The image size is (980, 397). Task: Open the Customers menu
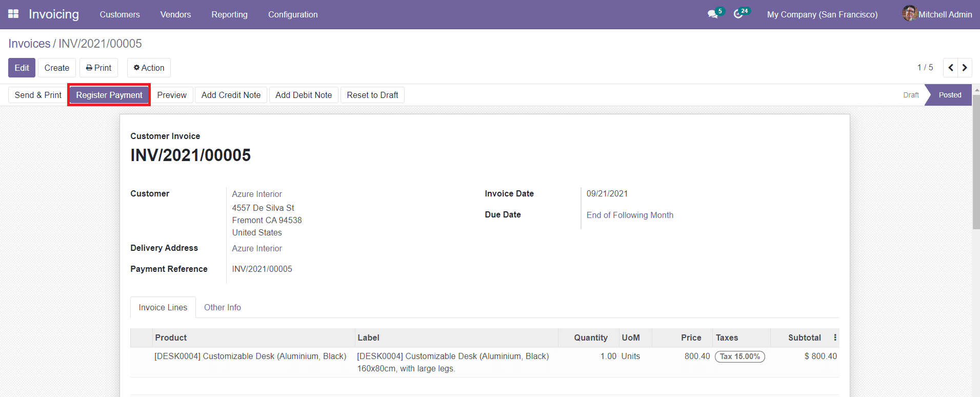(119, 14)
